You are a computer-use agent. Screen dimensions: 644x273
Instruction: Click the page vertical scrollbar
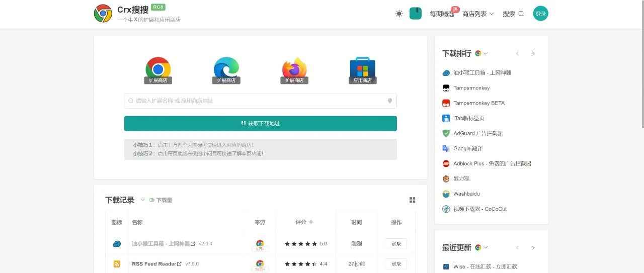(642, 65)
